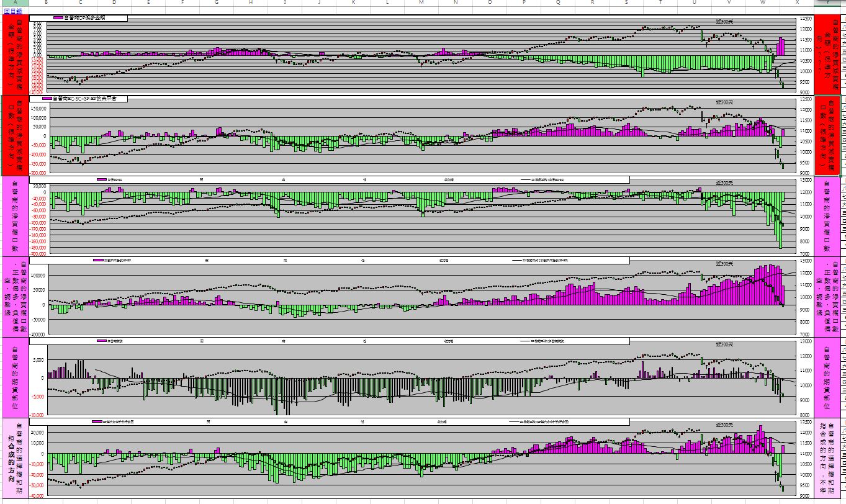Click pink 自營商的期貨部位 cell in column Y

point(827,377)
